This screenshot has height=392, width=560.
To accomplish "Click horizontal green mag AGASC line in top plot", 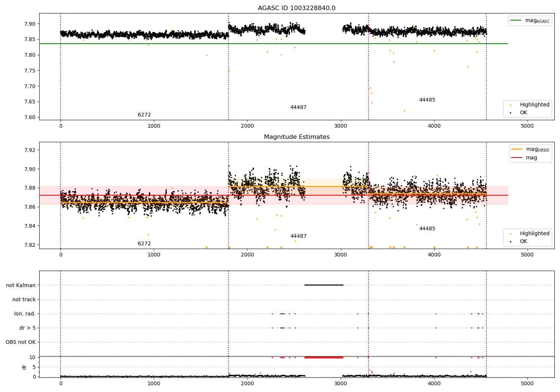I will 273,44.
